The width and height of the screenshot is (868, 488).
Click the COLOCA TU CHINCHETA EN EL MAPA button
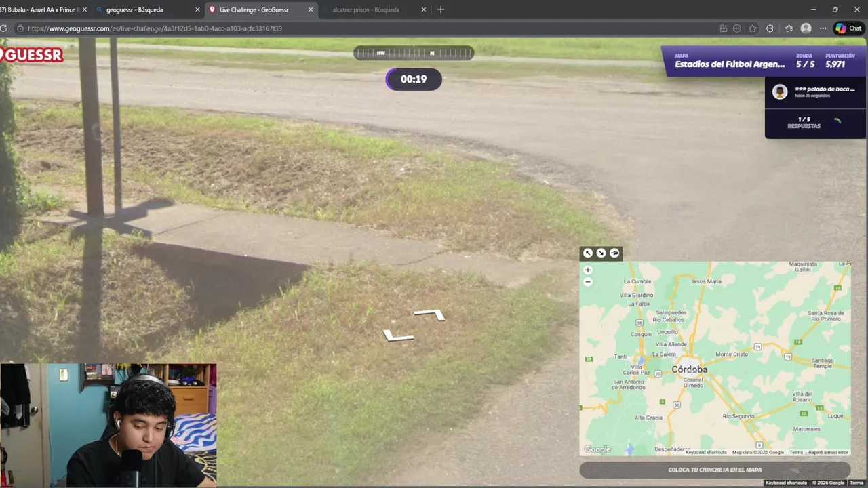click(x=715, y=470)
